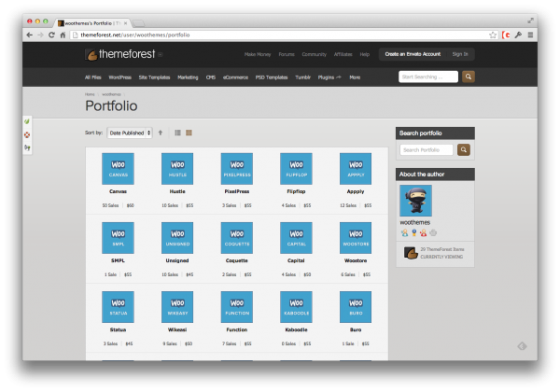Open the CMS category
The height and width of the screenshot is (392, 560).
tap(211, 77)
